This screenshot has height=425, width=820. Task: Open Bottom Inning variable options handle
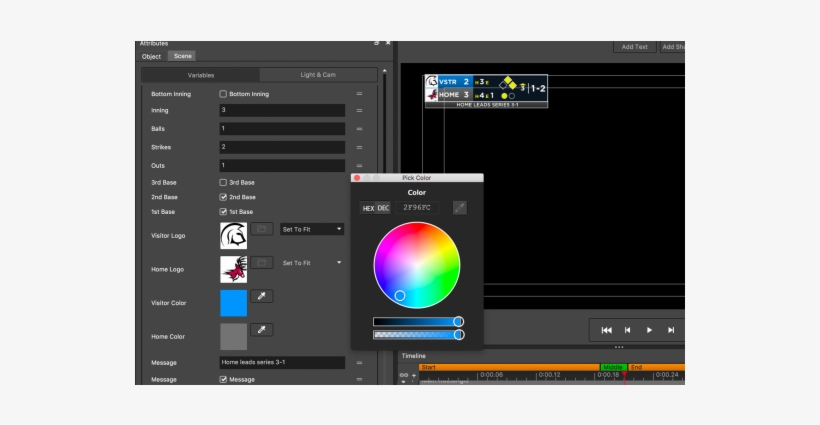point(359,94)
